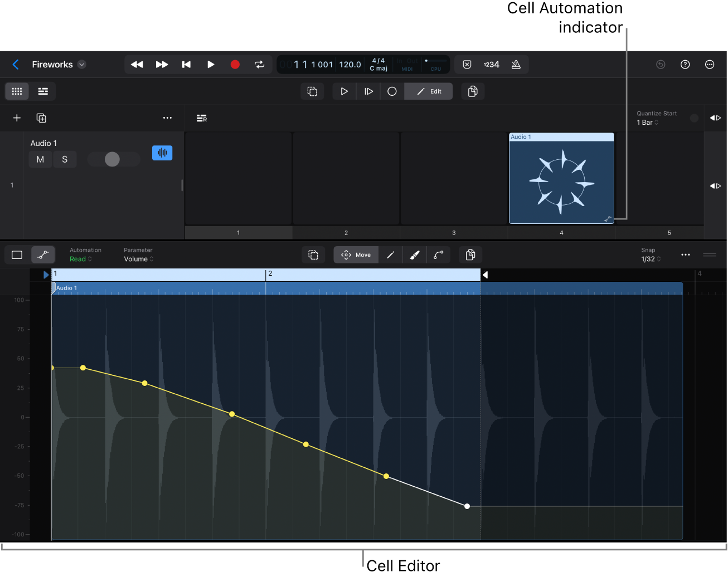Solo the Audio 1 track
728x577 pixels.
[x=65, y=159]
